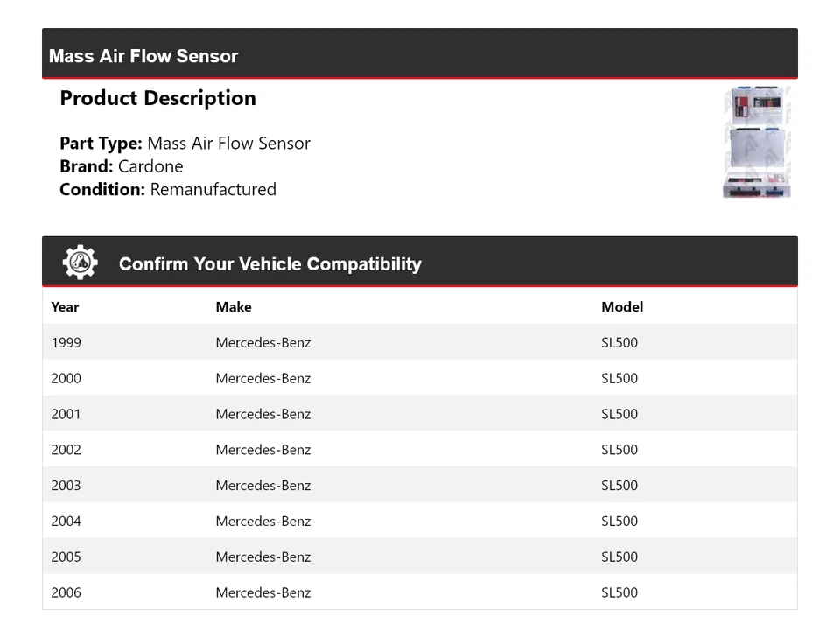
Task: Click the Product Description heading
Action: [157, 98]
